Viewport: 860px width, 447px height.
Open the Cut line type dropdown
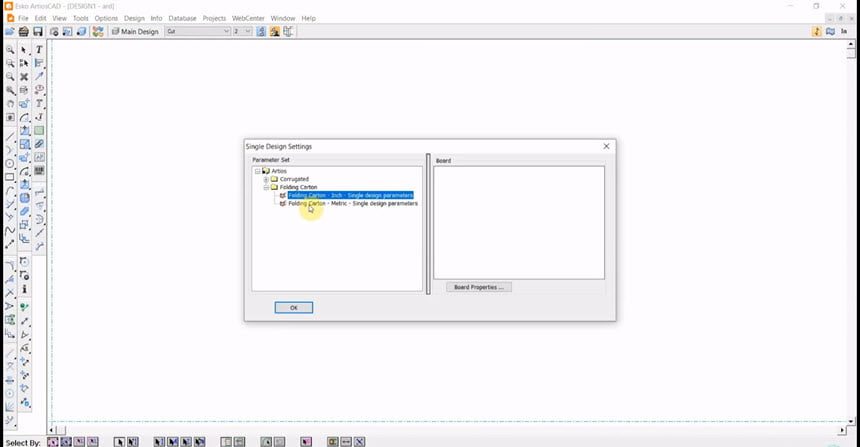point(197,32)
